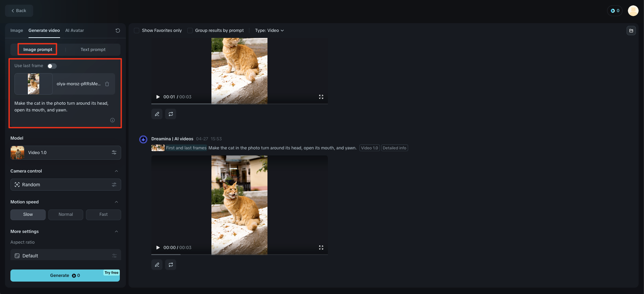Go back using the Back button
The image size is (644, 294).
click(19, 11)
